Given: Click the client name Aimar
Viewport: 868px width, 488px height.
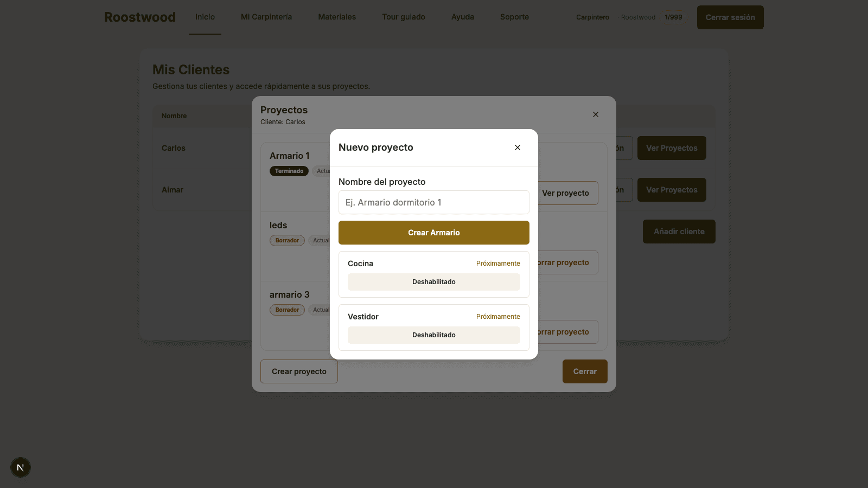Looking at the screenshot, I should tap(173, 190).
